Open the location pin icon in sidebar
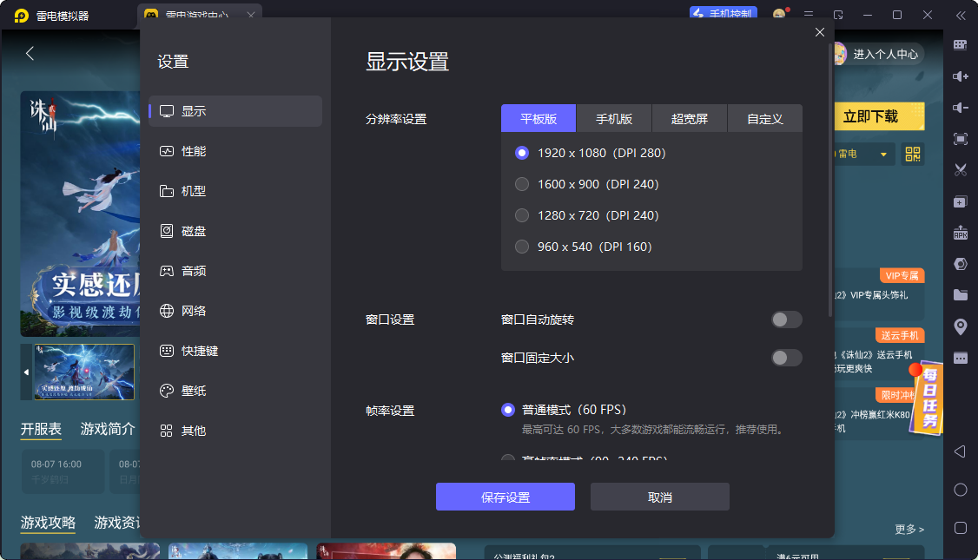978x560 pixels. pos(961,326)
